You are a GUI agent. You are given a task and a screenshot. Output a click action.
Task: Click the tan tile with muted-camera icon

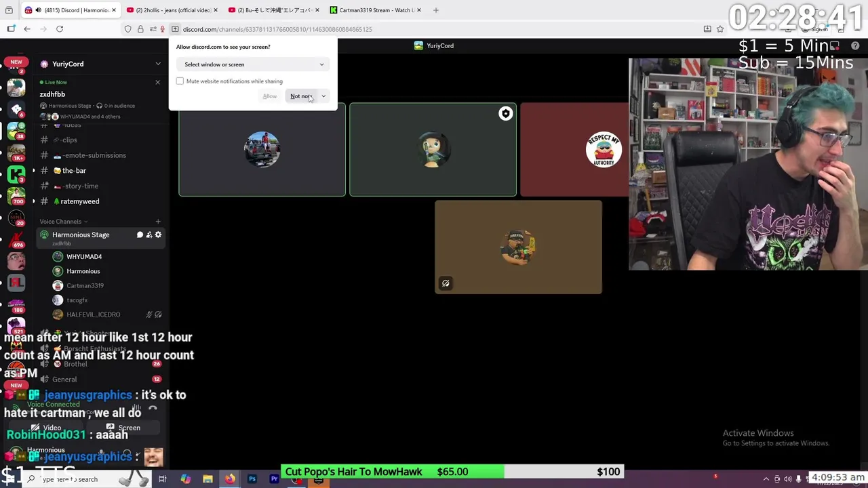[x=518, y=247]
